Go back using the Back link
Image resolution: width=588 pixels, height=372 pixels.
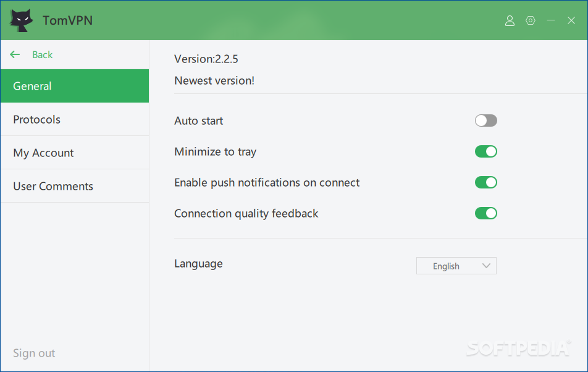(x=43, y=55)
